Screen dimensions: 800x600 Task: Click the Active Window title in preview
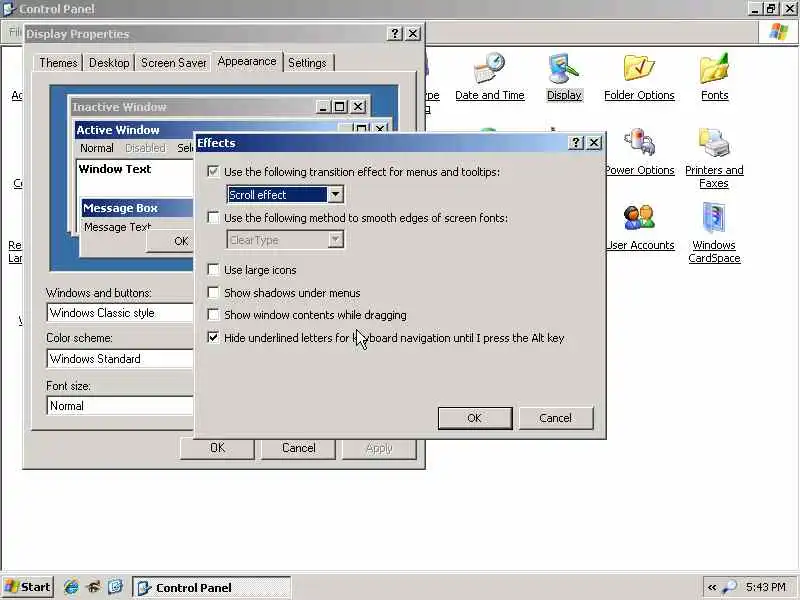(x=118, y=130)
